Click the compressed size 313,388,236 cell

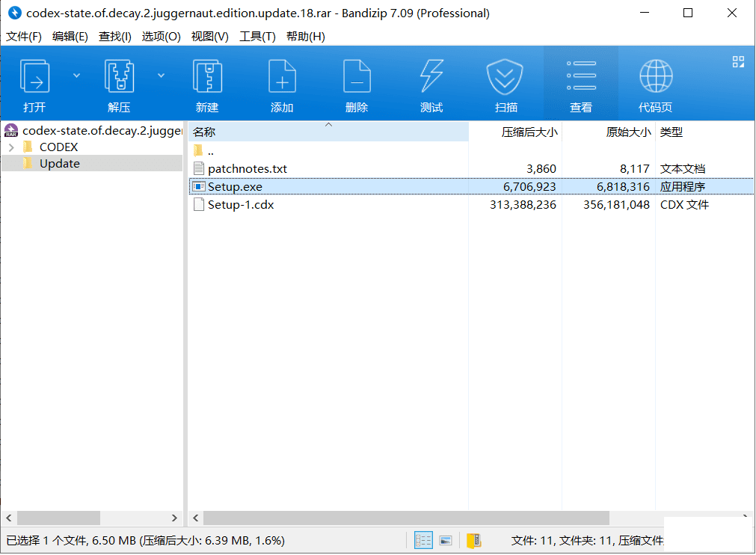pyautogui.click(x=523, y=204)
